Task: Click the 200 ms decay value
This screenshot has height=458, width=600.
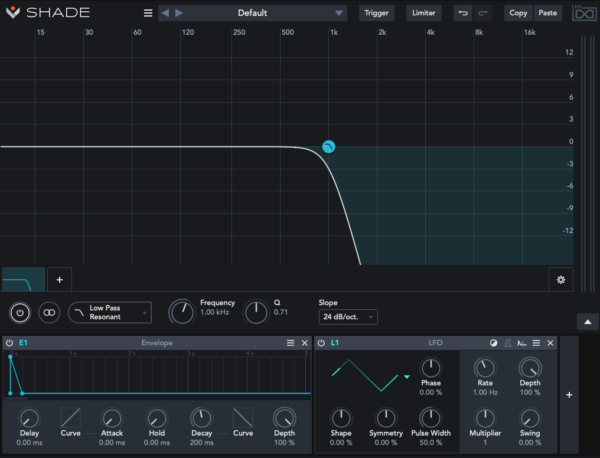Action: (x=202, y=443)
